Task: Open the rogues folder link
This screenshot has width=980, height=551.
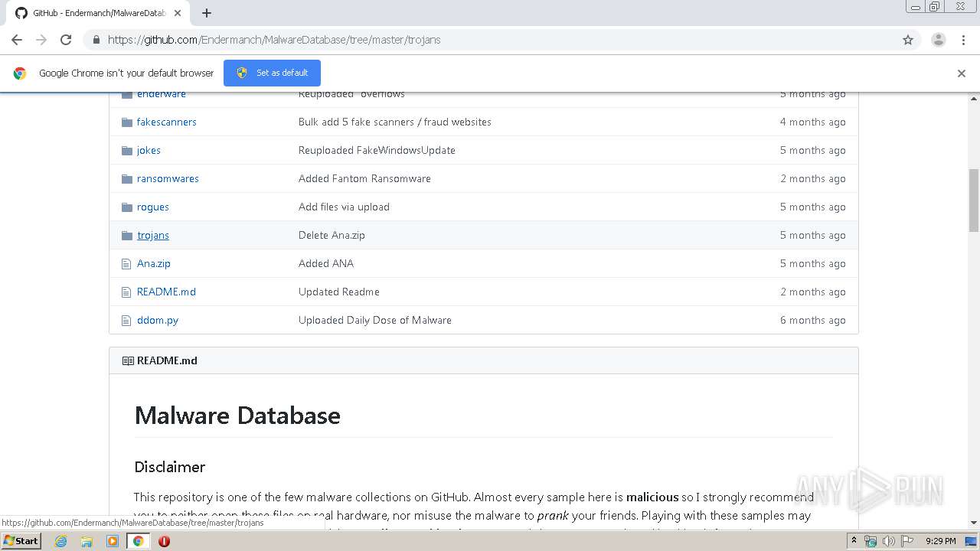Action: tap(153, 207)
